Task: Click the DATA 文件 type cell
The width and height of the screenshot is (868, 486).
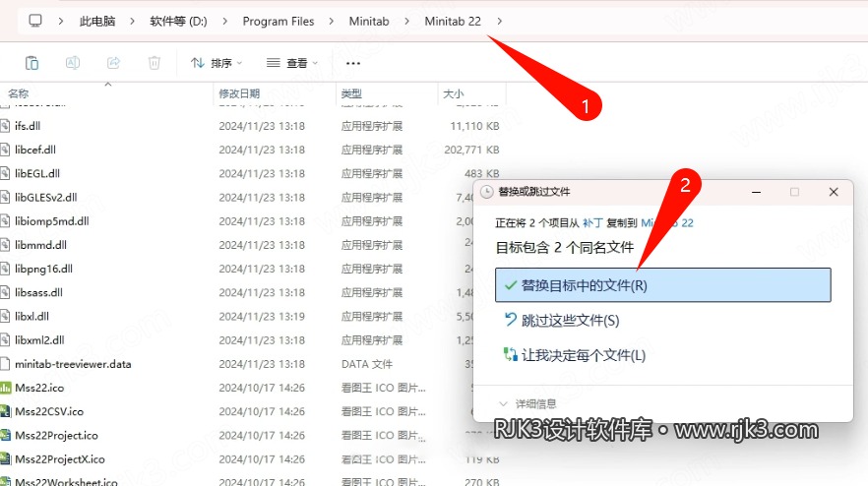Action: tap(367, 364)
